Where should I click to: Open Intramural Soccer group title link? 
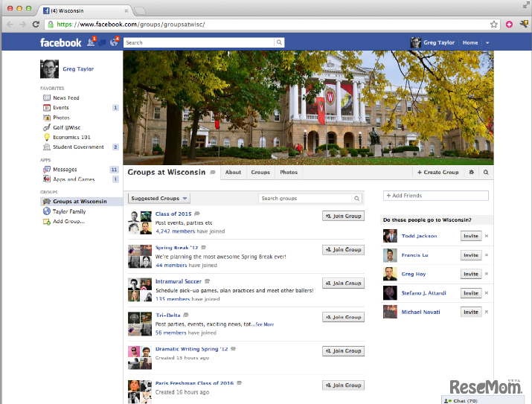179,281
